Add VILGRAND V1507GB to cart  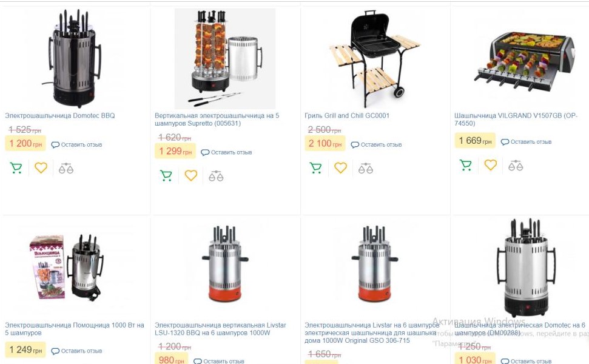pos(465,165)
